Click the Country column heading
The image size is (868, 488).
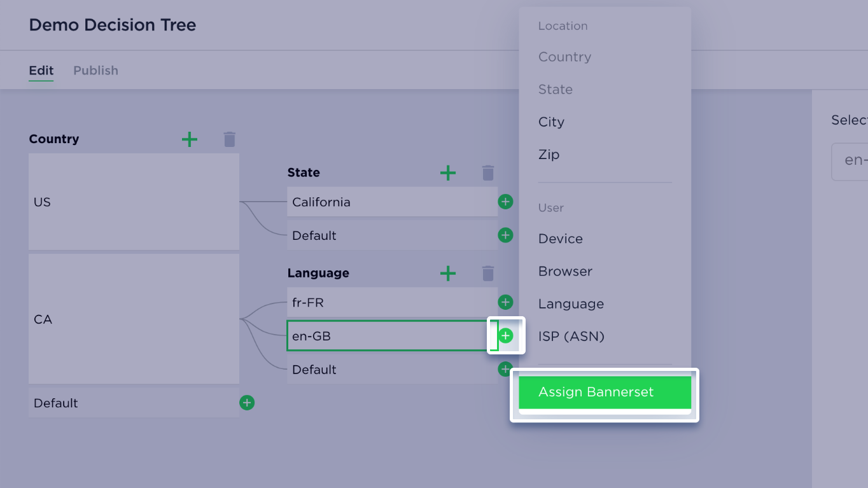54,139
